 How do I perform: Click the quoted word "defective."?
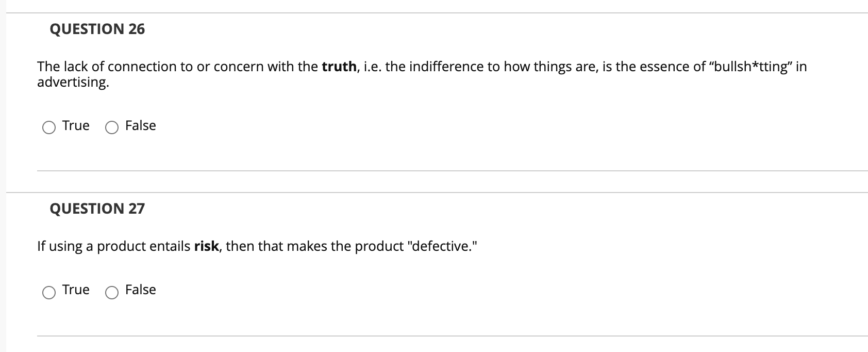[x=442, y=246]
